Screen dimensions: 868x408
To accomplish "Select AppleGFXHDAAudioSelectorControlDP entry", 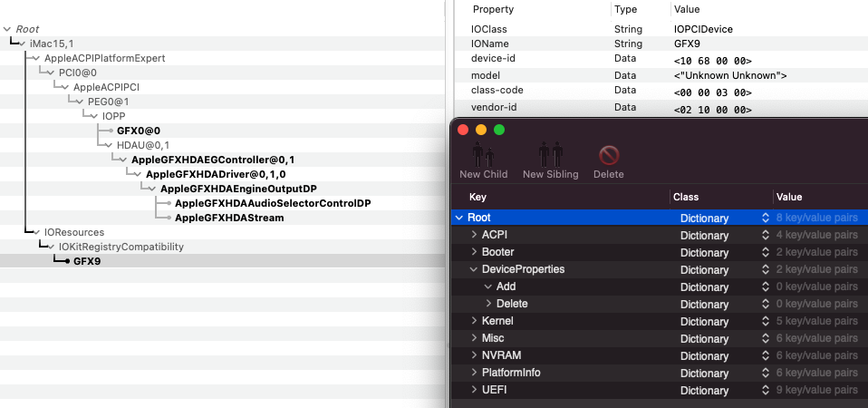I will (x=273, y=203).
